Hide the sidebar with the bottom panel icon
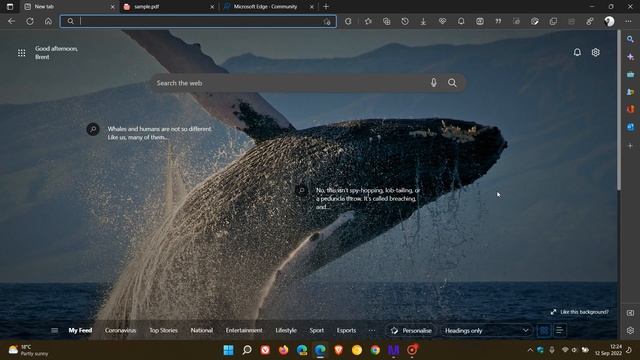The image size is (640, 360). [x=630, y=313]
